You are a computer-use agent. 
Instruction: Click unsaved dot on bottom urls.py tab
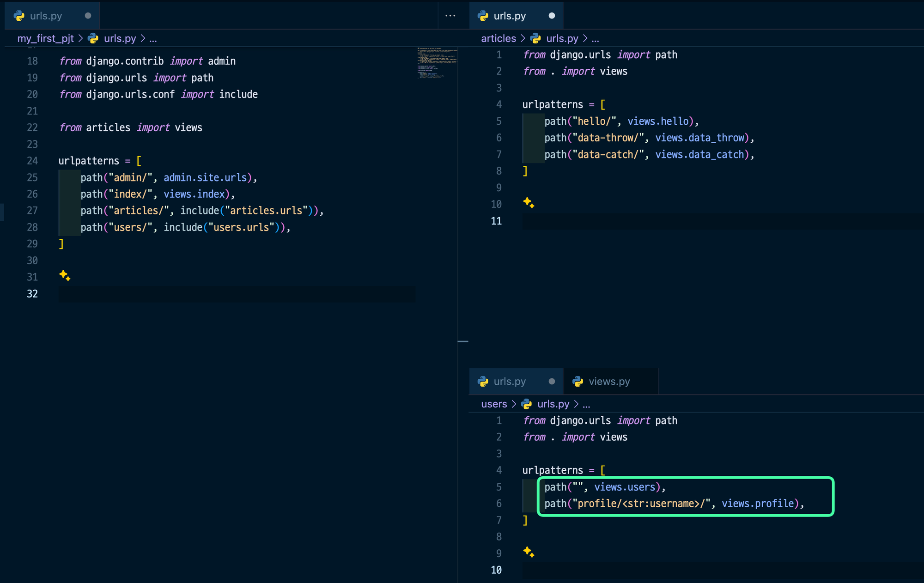click(x=552, y=382)
